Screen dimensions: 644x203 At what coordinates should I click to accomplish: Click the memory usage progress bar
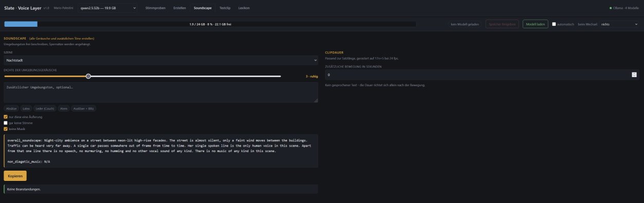click(210, 24)
